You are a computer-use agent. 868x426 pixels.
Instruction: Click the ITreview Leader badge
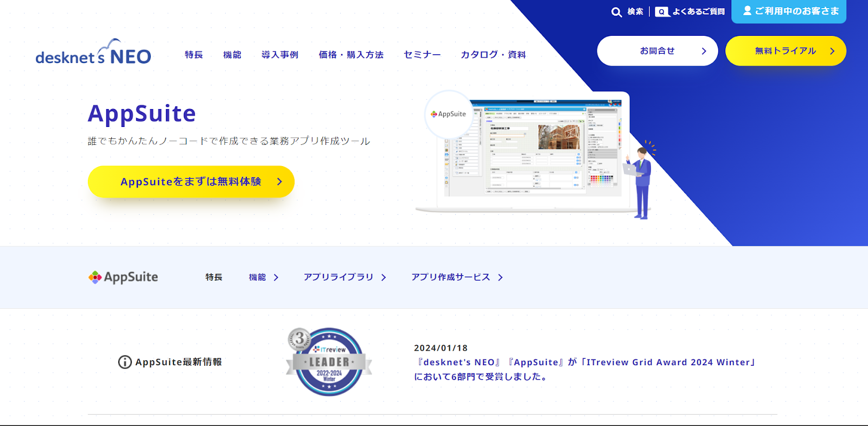[329, 361]
